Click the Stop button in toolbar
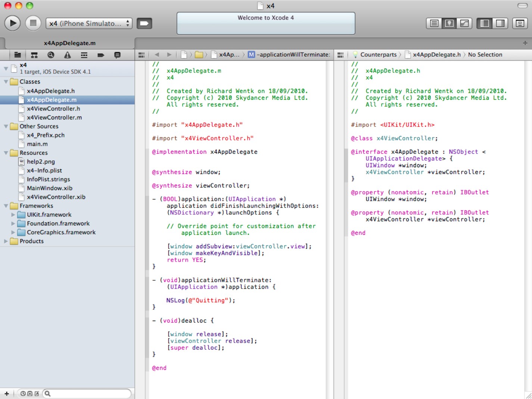 [x=33, y=23]
